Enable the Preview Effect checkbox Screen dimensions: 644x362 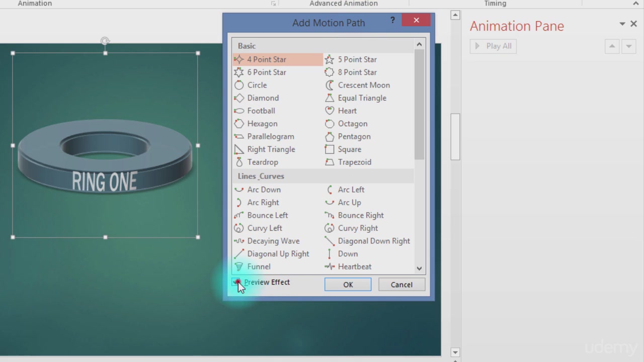pyautogui.click(x=237, y=282)
